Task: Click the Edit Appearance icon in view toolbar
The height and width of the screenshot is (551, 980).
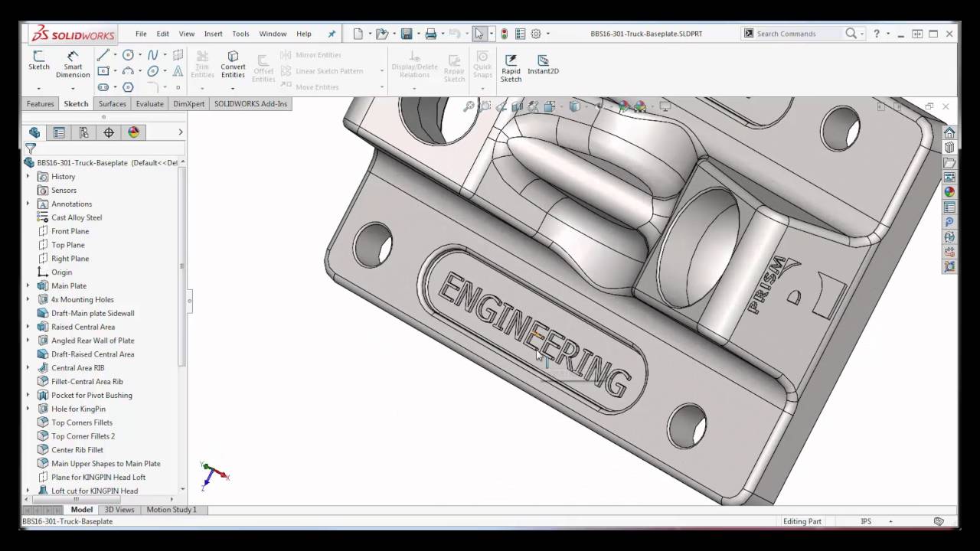Action: pyautogui.click(x=623, y=107)
